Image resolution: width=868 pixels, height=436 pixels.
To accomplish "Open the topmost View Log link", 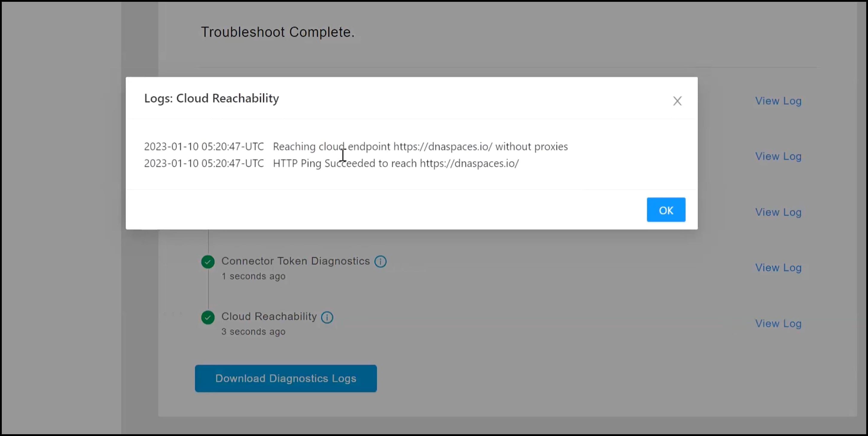I will [778, 101].
